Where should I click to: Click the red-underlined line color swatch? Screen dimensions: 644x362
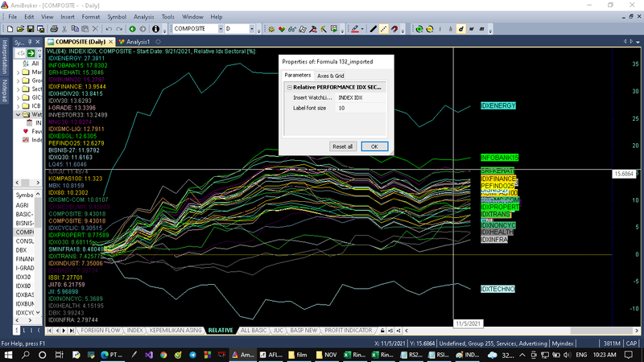(x=355, y=29)
